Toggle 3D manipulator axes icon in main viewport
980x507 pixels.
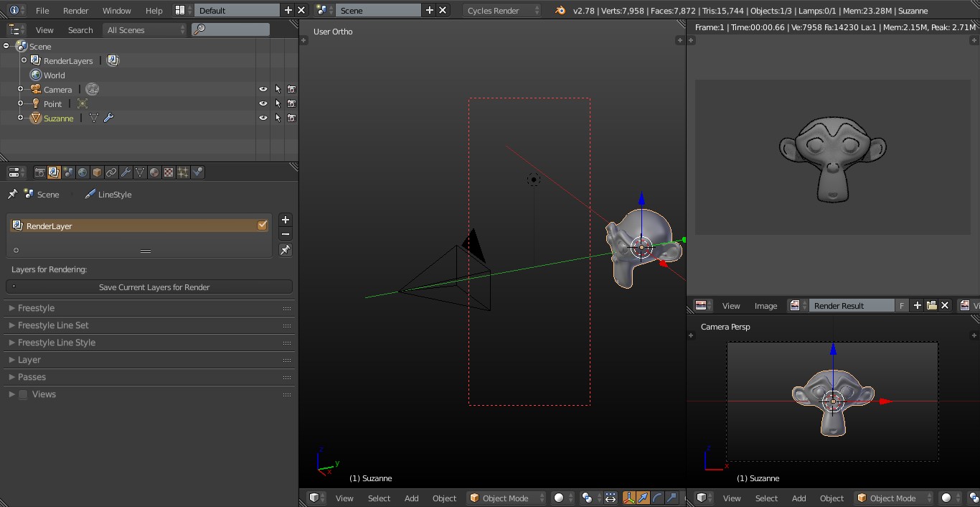(629, 498)
